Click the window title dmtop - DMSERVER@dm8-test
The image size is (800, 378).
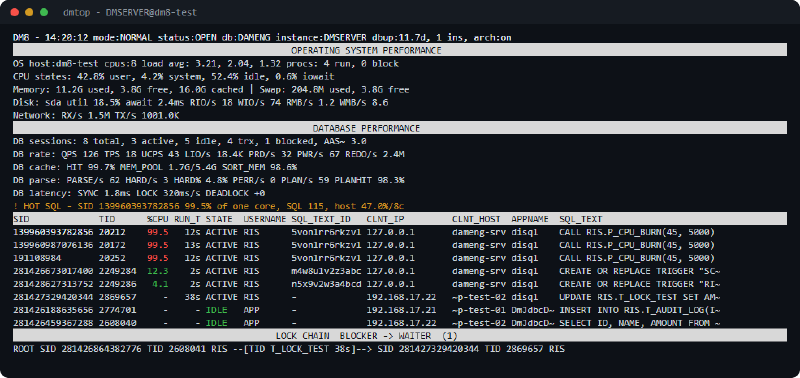point(130,12)
